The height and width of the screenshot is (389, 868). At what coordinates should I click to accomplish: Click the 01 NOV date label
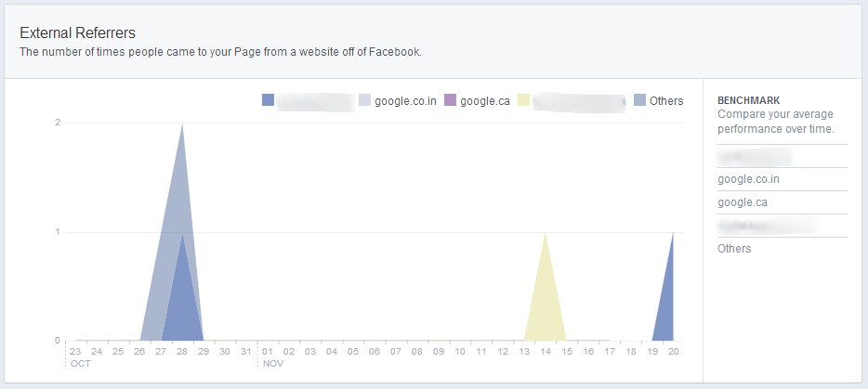click(268, 352)
